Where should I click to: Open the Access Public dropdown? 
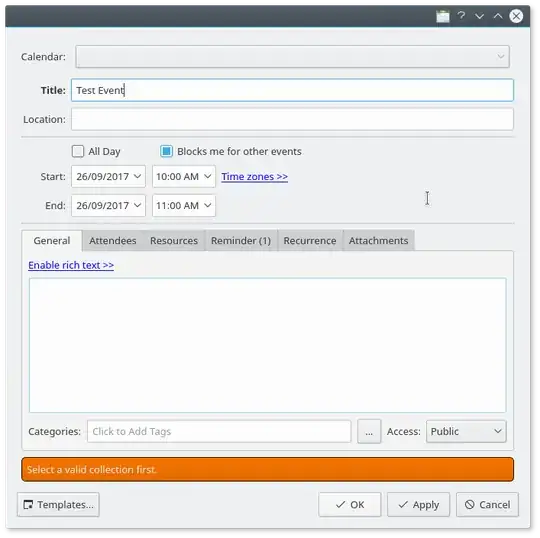coord(466,431)
